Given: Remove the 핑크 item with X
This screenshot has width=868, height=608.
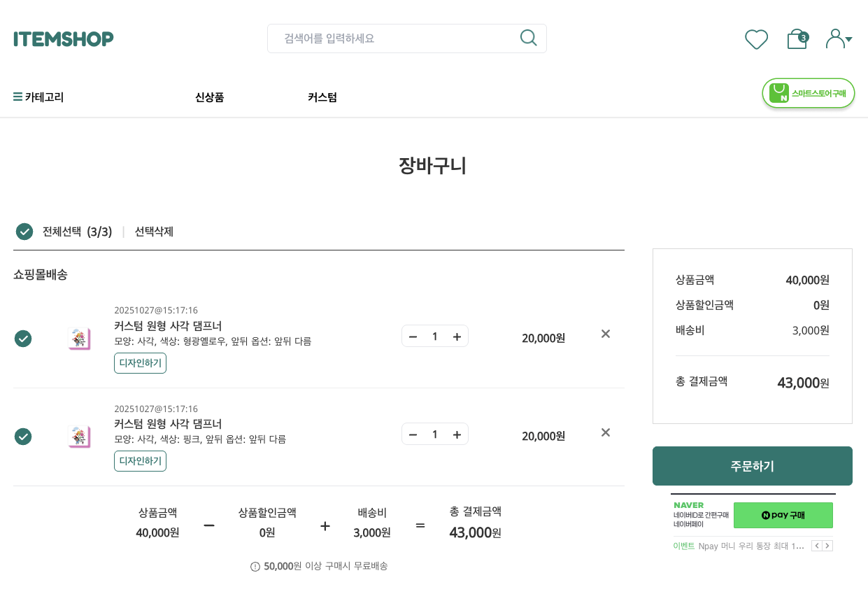Looking at the screenshot, I should pos(606,432).
